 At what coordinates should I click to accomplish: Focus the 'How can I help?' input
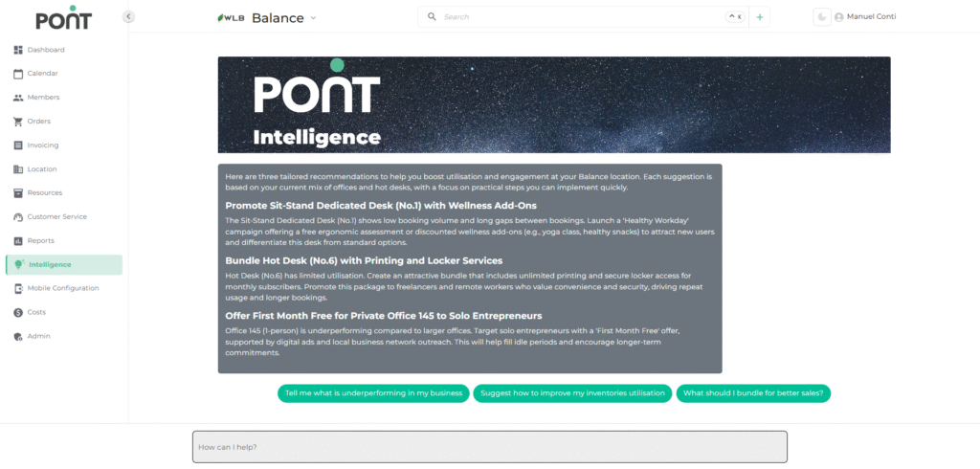[489, 447]
